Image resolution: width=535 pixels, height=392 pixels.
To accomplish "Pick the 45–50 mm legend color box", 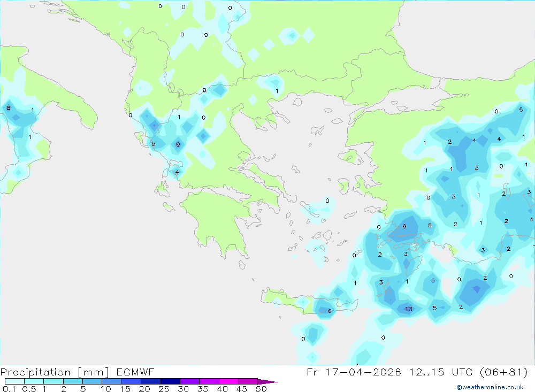I will [x=248, y=381].
